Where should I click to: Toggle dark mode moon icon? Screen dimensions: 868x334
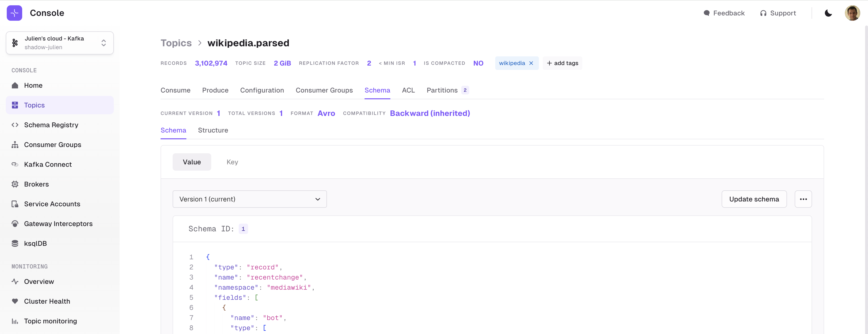tap(828, 13)
